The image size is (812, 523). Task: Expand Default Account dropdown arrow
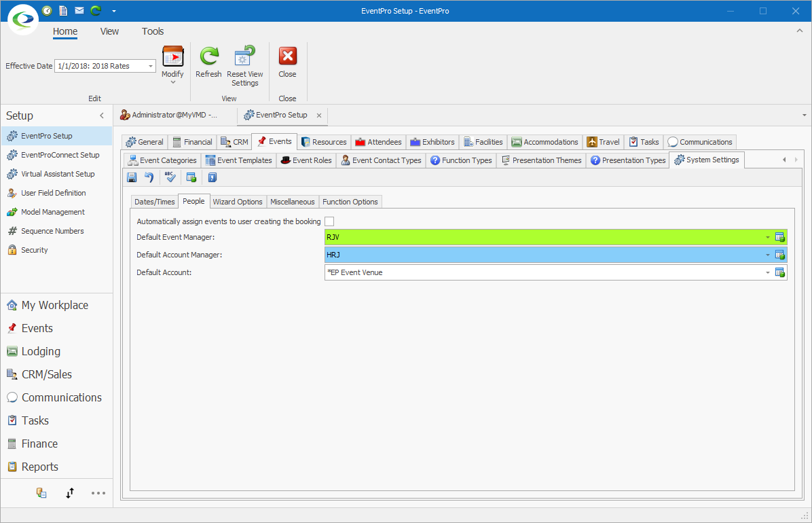pos(768,272)
